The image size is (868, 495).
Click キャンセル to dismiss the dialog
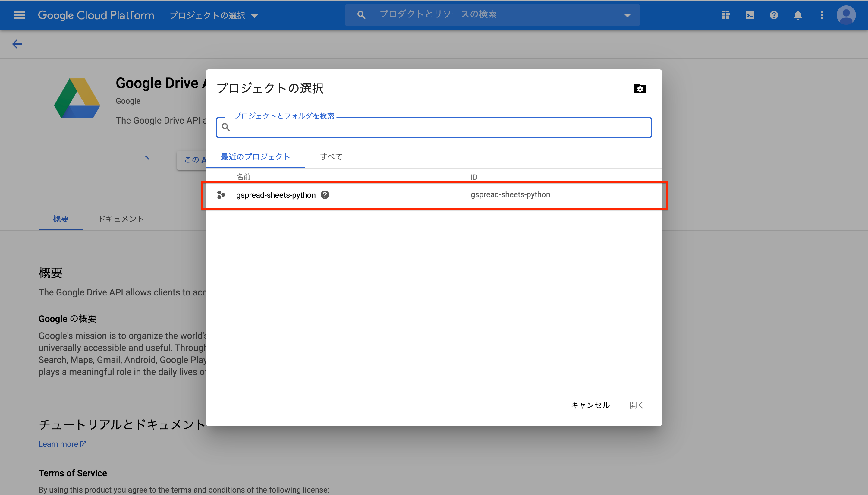coord(590,405)
